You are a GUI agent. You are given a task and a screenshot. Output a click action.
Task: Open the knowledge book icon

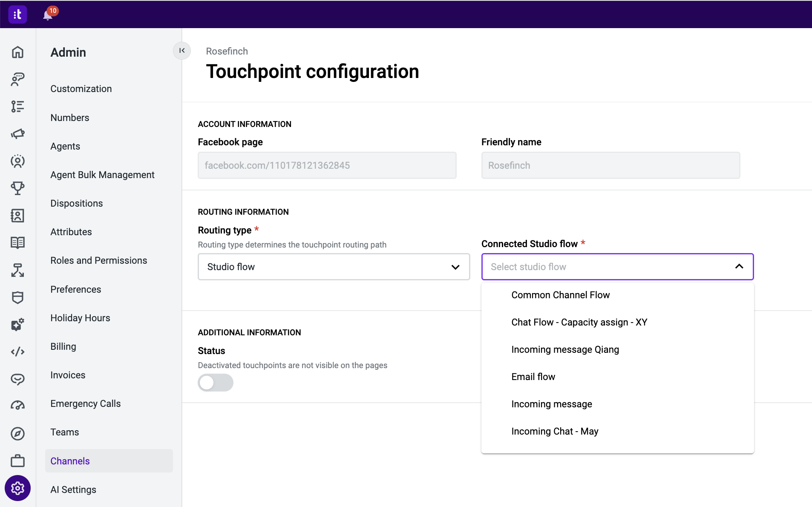point(17,243)
